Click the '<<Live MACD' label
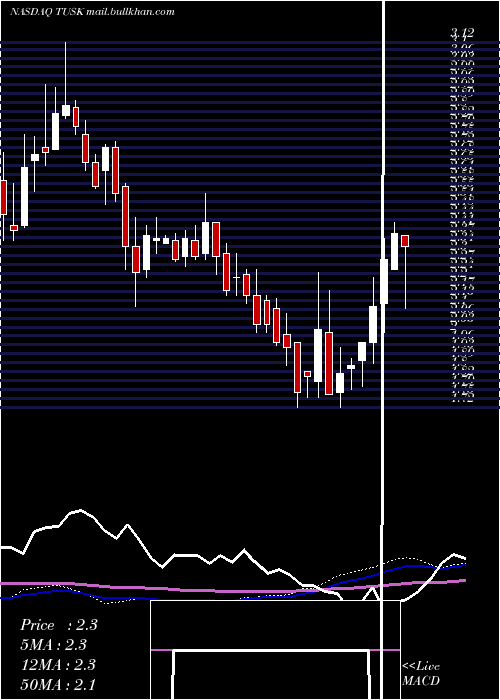 (x=421, y=674)
